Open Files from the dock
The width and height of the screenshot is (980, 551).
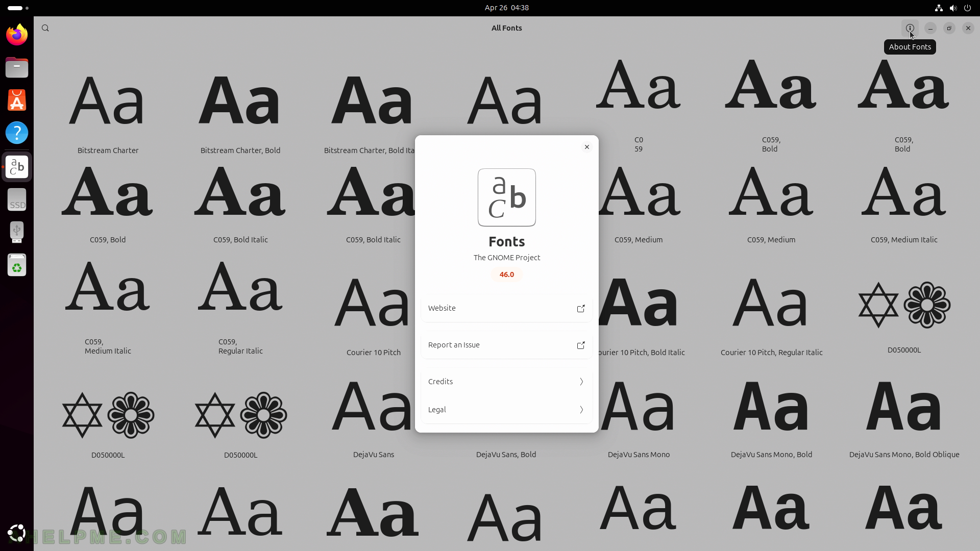click(x=17, y=67)
